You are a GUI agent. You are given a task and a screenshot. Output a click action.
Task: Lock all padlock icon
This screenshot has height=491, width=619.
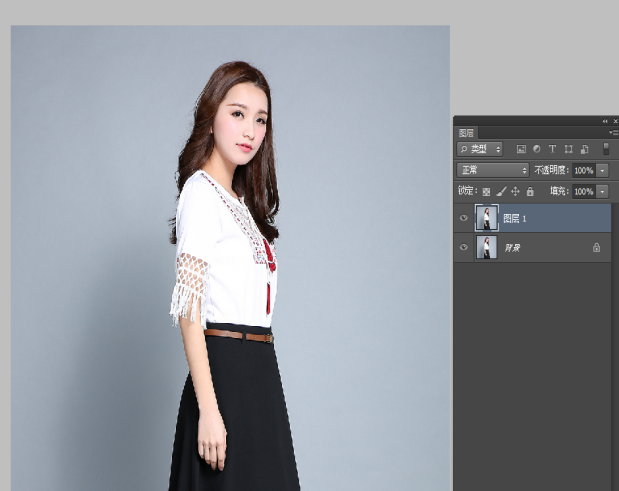click(530, 191)
